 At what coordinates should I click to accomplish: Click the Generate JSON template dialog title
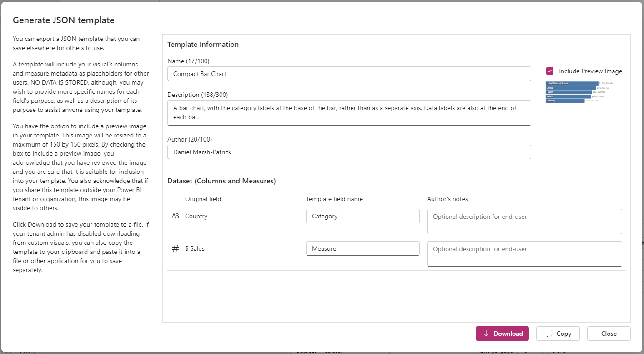pos(63,20)
